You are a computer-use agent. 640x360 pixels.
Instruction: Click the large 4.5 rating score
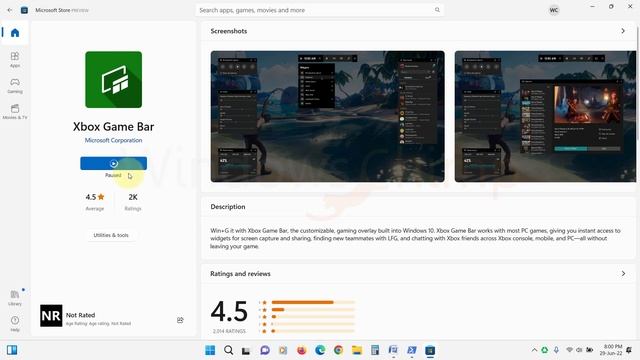tap(229, 311)
